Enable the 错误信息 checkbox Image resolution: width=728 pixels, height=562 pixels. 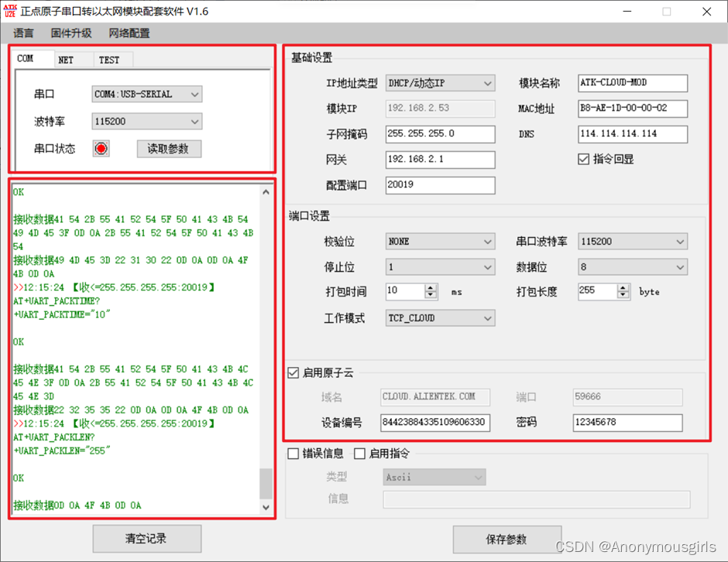[293, 454]
